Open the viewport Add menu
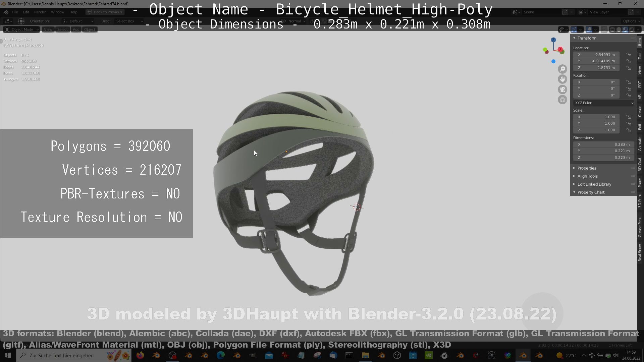 click(x=76, y=29)
